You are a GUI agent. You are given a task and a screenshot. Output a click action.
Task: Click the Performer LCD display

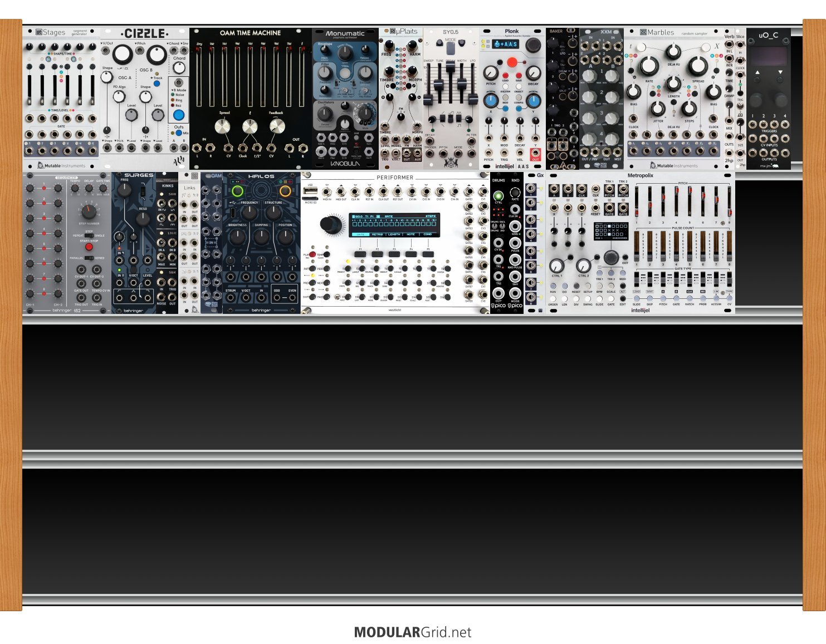point(394,225)
